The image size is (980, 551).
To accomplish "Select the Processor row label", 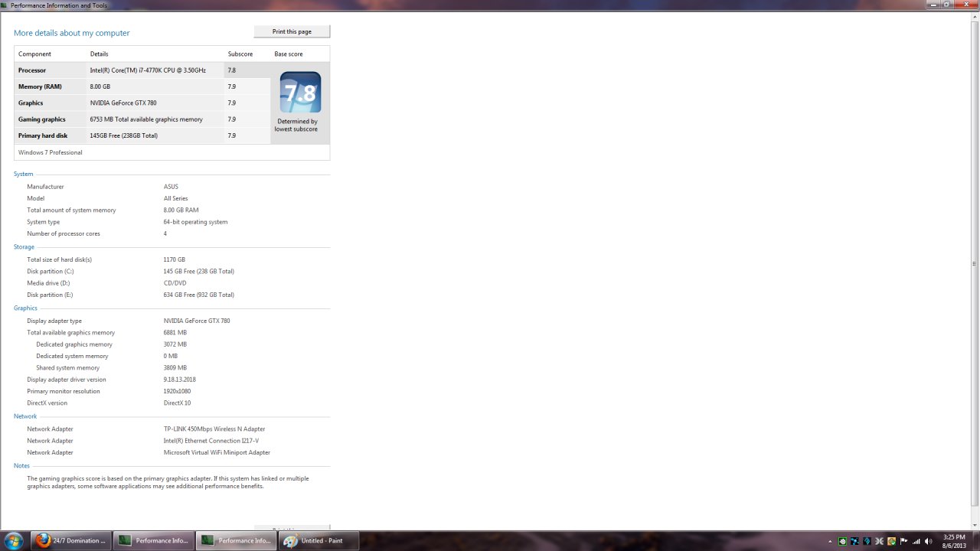I will [32, 70].
